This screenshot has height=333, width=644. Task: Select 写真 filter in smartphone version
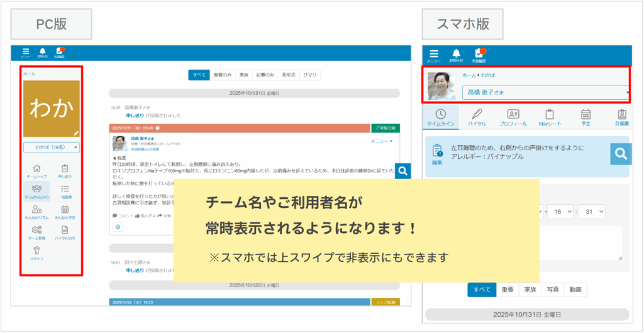[x=553, y=290]
